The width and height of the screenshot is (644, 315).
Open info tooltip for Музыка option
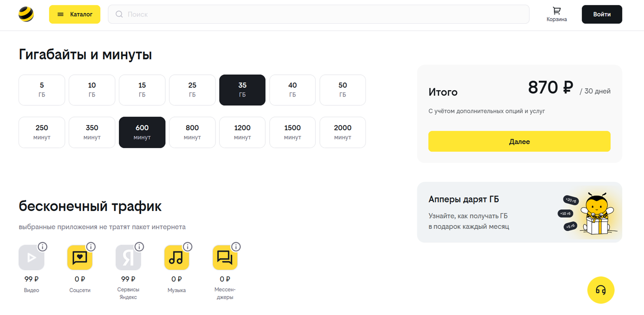188,247
